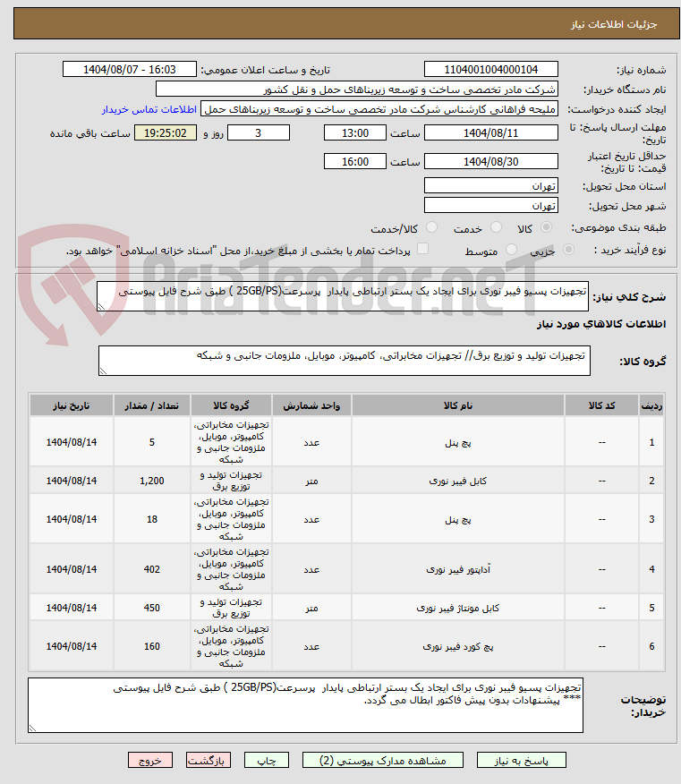Click quantity 450 in row 5
The image size is (681, 784).
(152, 608)
